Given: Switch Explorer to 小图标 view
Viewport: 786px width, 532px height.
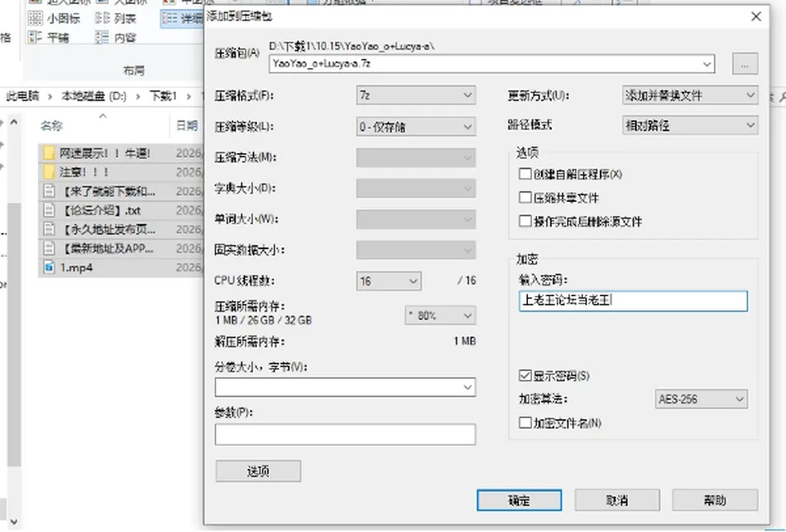Looking at the screenshot, I should (54, 19).
